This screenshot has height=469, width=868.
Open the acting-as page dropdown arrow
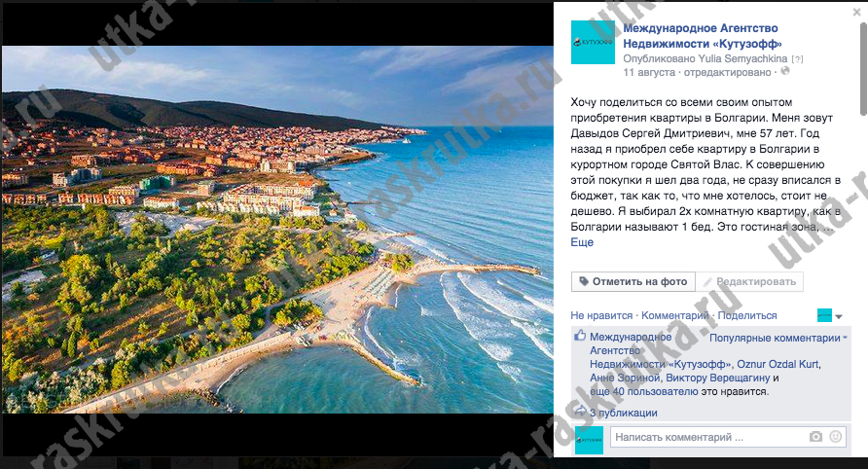click(838, 316)
